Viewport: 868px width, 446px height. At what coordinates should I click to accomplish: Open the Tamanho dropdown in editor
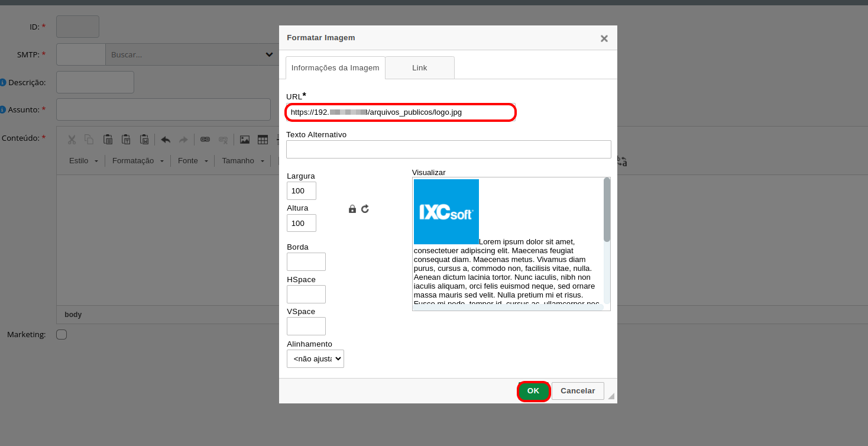pyautogui.click(x=243, y=161)
